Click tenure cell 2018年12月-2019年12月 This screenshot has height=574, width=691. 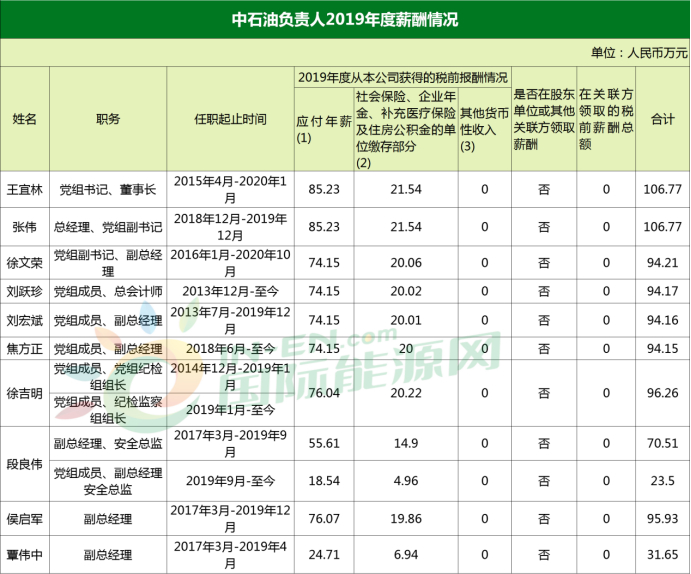[230, 227]
